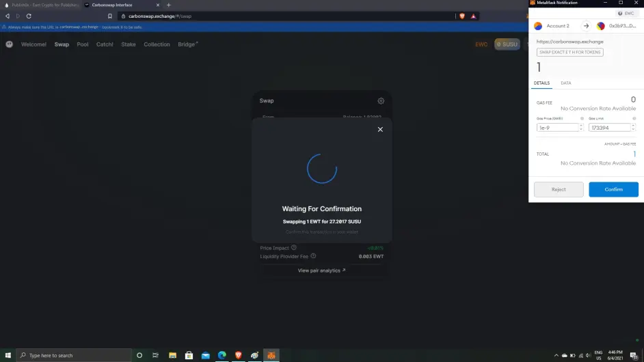
Task: Open the Welcome! page
Action: click(x=33, y=44)
